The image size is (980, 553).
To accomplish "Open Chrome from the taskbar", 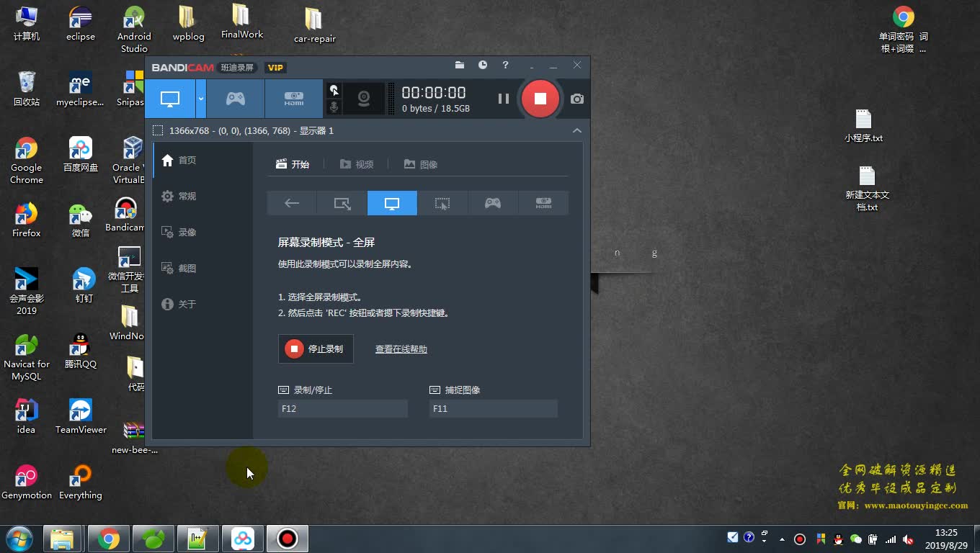I will coord(109,539).
